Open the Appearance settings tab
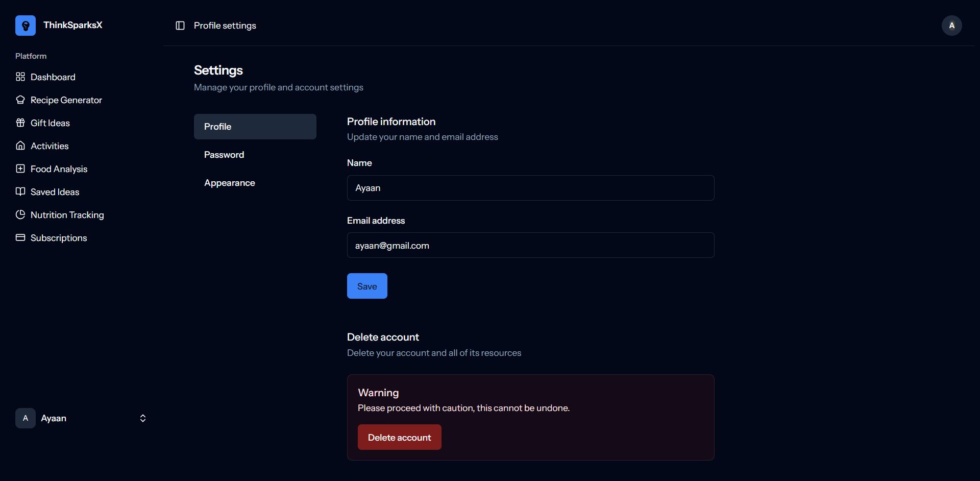Image resolution: width=980 pixels, height=481 pixels. pos(230,183)
